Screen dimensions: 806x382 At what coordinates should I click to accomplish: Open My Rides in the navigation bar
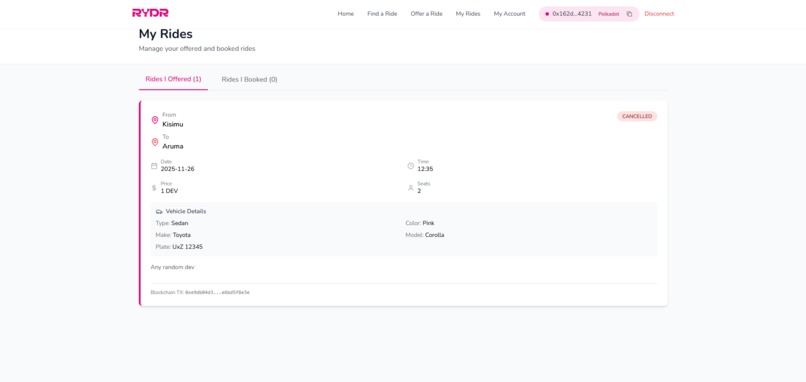[x=468, y=14]
